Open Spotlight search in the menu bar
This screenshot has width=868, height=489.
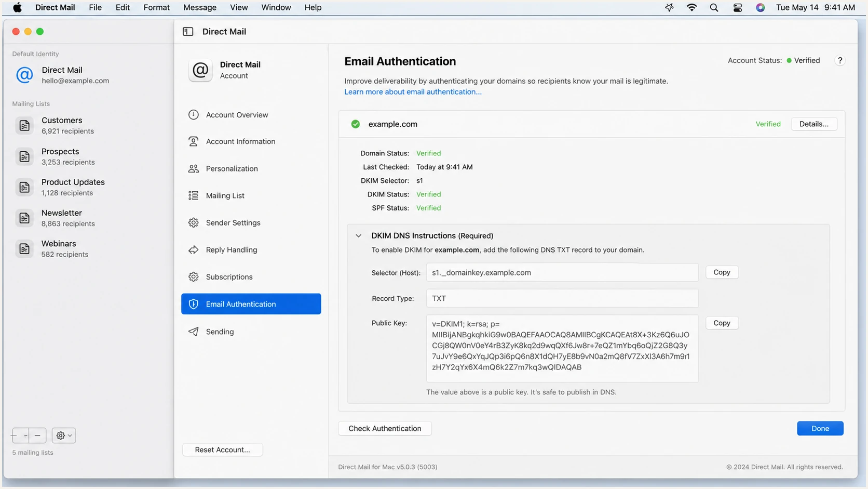pyautogui.click(x=714, y=7)
